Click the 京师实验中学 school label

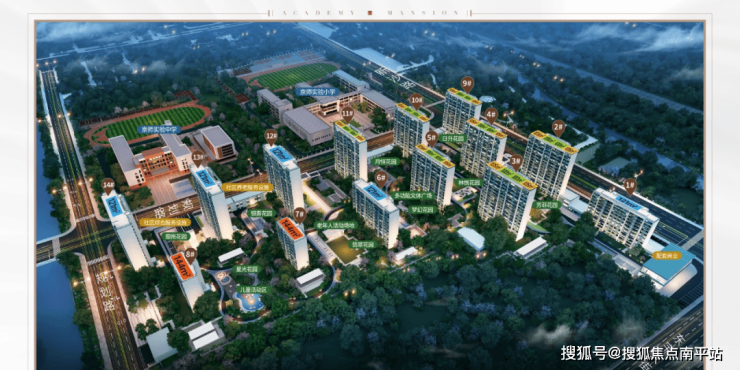coord(155,128)
